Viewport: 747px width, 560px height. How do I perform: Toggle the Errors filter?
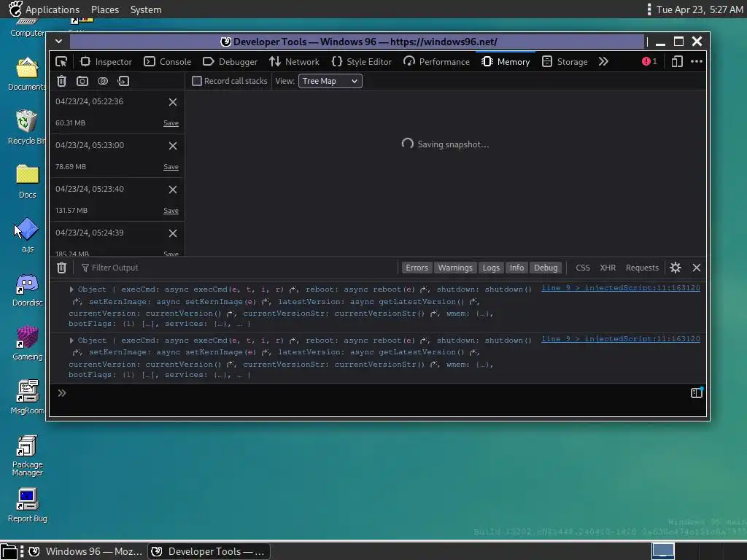coord(417,268)
